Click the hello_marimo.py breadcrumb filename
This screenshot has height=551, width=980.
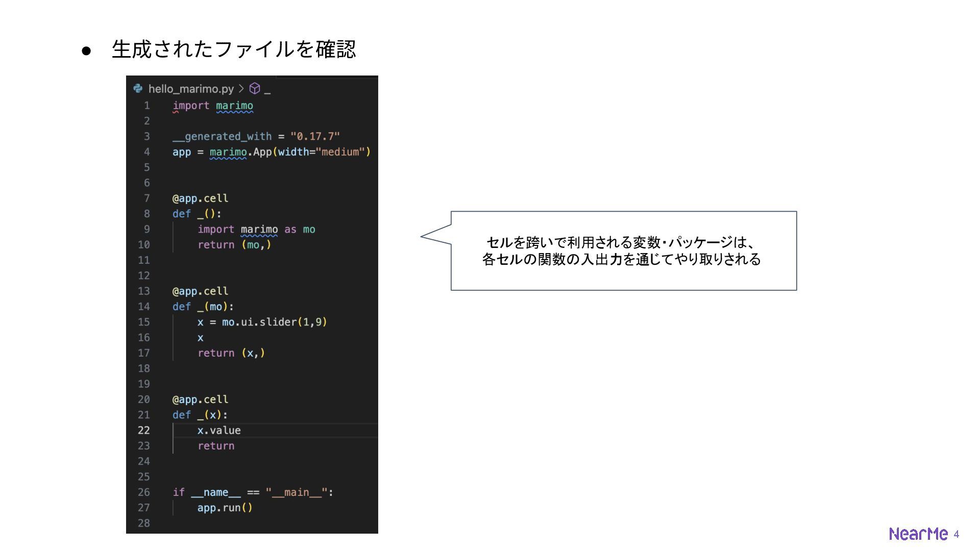coord(191,89)
